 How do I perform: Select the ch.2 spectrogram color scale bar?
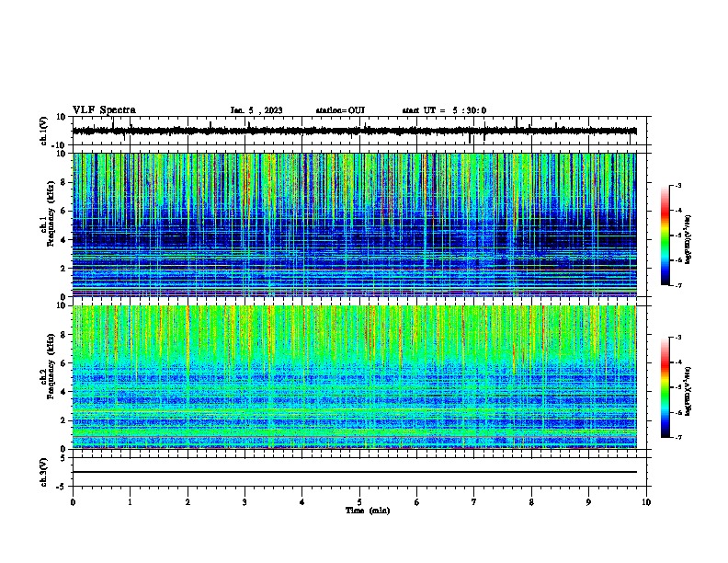pyautogui.click(x=665, y=387)
